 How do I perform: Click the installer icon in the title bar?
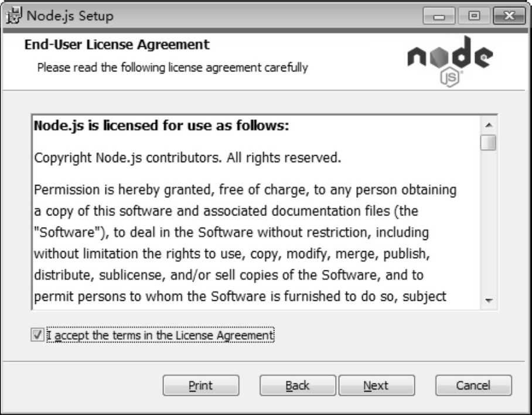(x=12, y=13)
